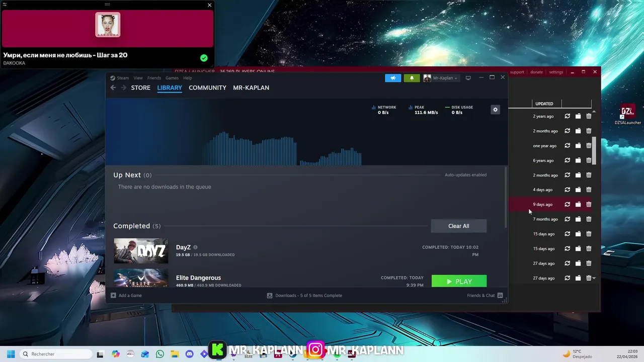
Task: Click Friends & Chat label
Action: pos(481,296)
